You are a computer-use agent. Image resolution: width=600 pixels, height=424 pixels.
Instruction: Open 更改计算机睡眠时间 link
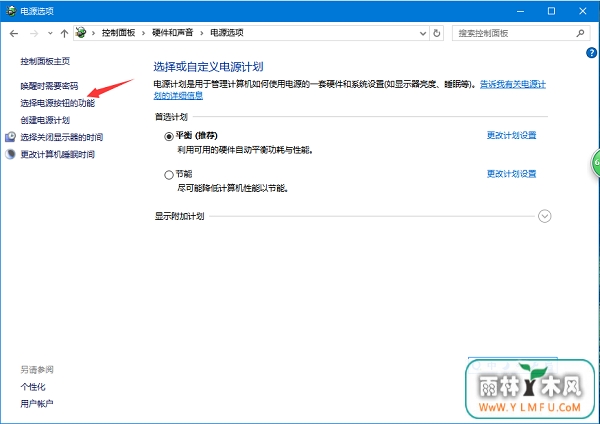pos(57,154)
